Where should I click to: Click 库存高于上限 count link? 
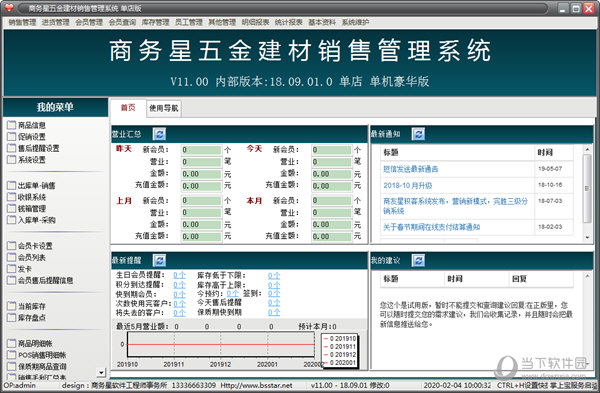pos(274,285)
